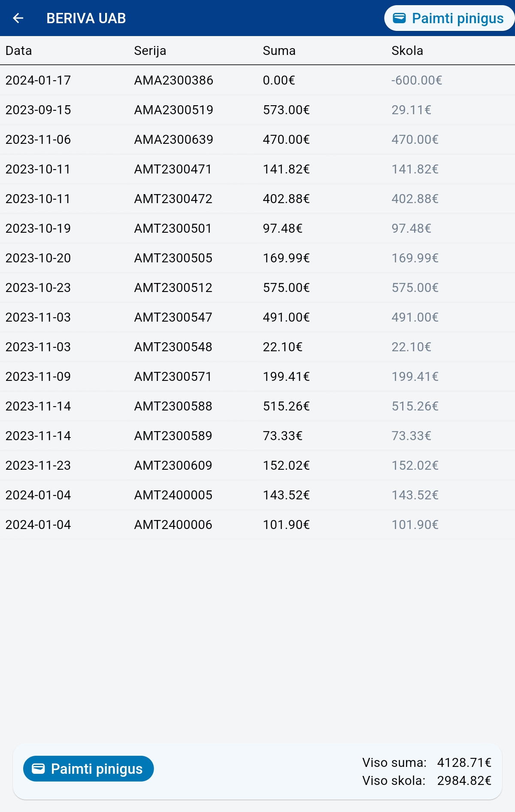This screenshot has height=812, width=515.
Task: Sort by the Serija column header
Action: [150, 51]
